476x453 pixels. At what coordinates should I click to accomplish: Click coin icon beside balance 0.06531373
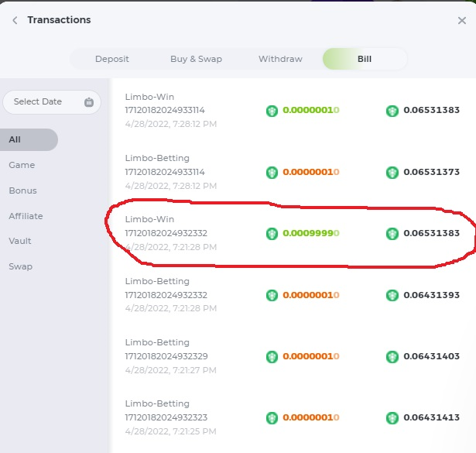click(392, 172)
